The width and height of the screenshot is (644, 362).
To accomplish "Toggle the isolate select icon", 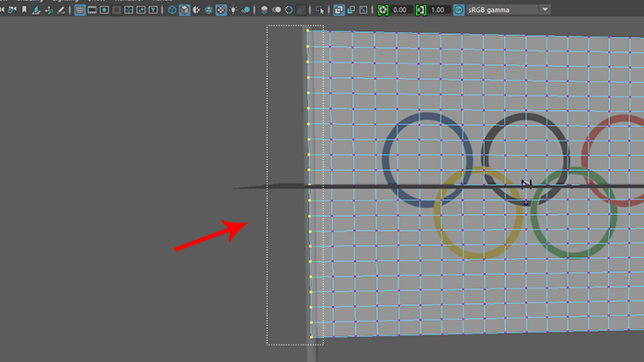I will [320, 10].
